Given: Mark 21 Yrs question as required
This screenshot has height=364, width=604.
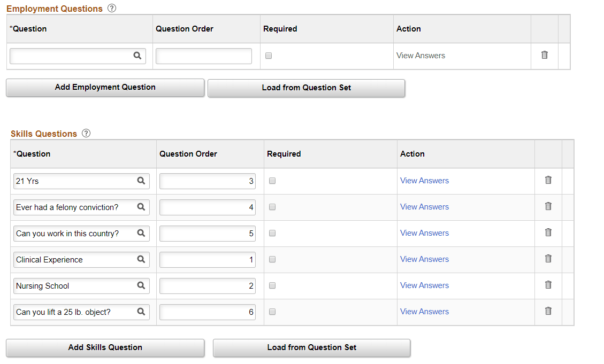Looking at the screenshot, I should tap(272, 181).
